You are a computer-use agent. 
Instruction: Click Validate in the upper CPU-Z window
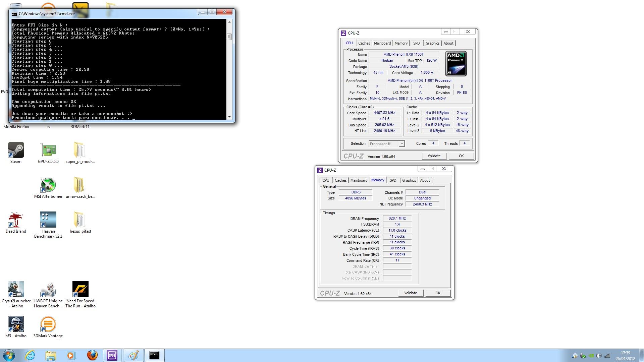click(434, 156)
